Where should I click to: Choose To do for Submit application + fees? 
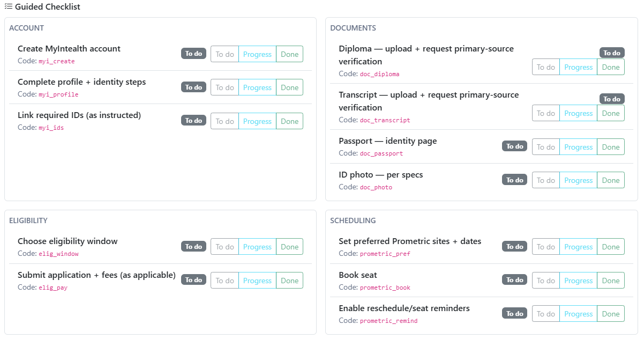[x=224, y=281]
